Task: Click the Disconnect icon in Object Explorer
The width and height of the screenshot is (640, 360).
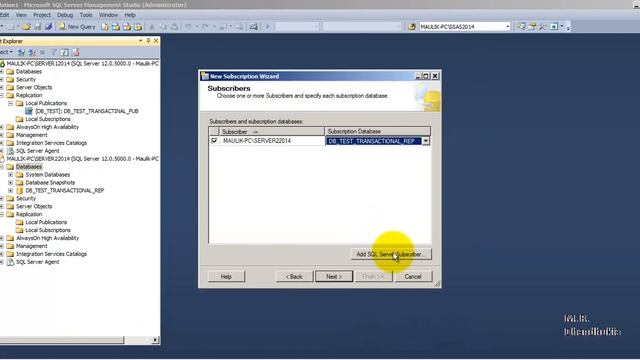Action: [32, 52]
